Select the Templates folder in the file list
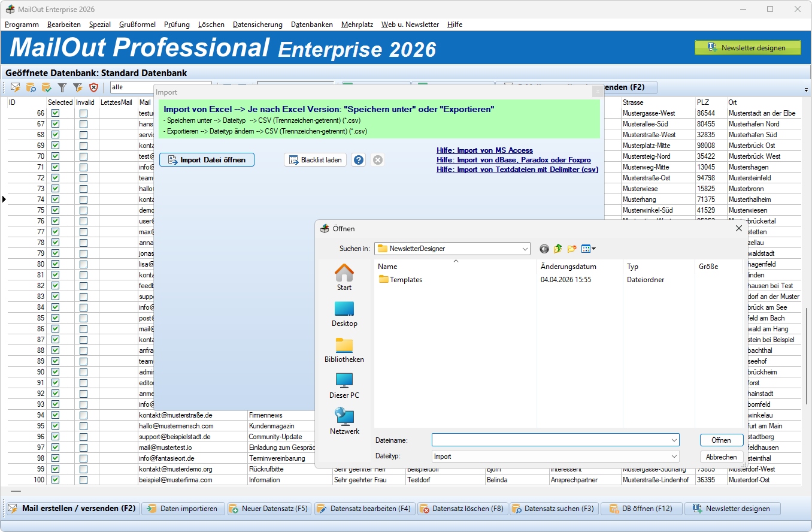This screenshot has width=812, height=532. tap(401, 280)
